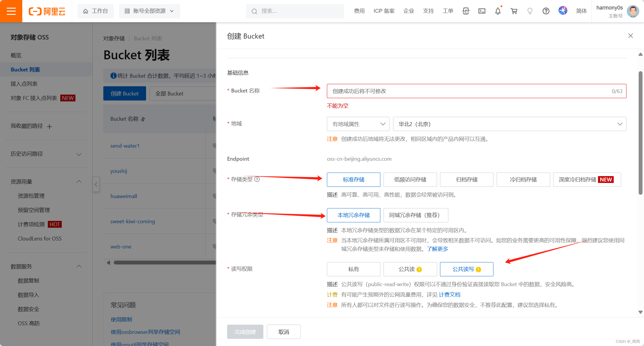Viewport: 644px width, 346px height.
Task: Click the Alibaba Cloud logo
Action: click(x=47, y=11)
